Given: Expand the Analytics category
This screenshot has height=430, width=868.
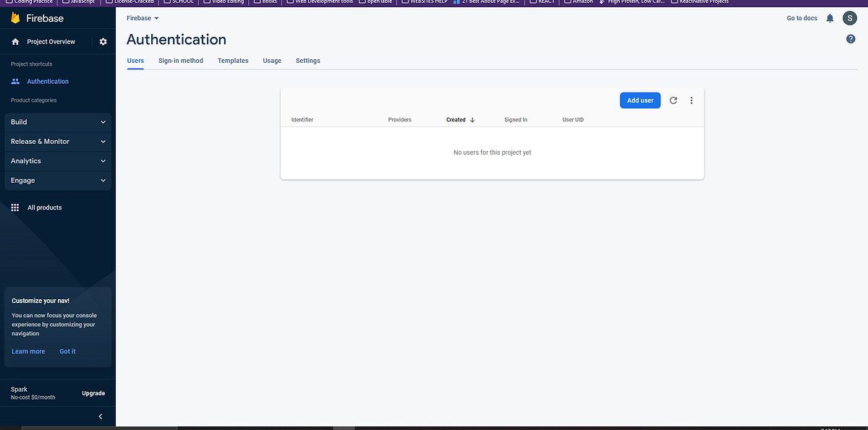Looking at the screenshot, I should coord(58,161).
